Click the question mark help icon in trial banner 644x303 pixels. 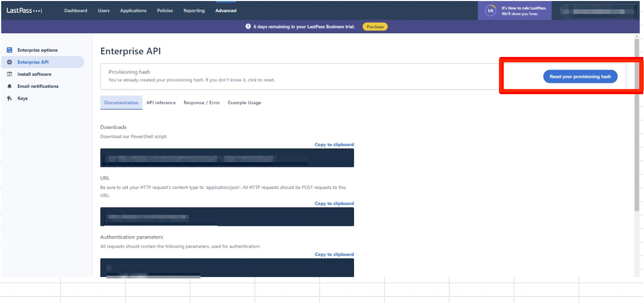(248, 26)
